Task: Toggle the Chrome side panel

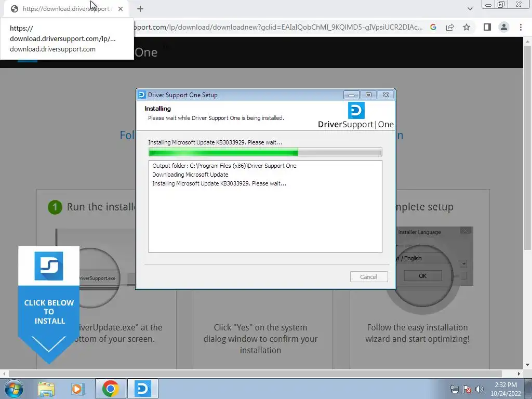Action: [x=487, y=27]
